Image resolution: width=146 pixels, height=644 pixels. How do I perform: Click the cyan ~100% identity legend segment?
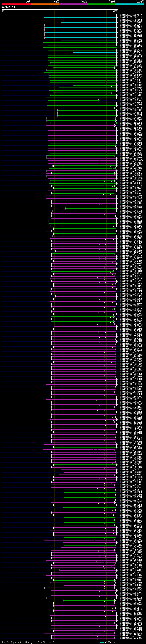[130, 4]
